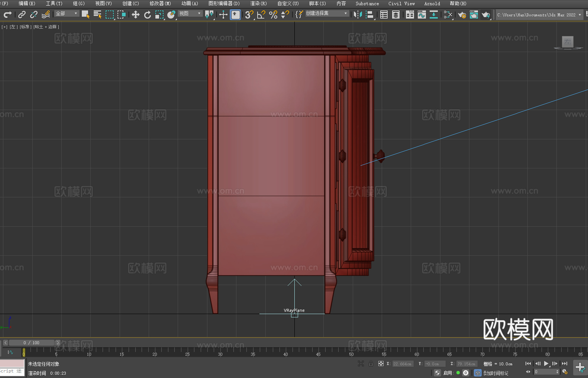Open the 工具(T) menu

pos(54,3)
